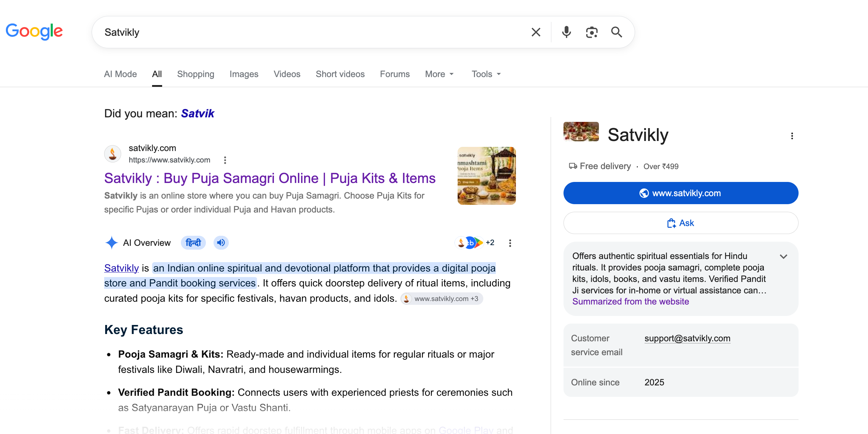Play AI Overview audio with speaker icon
868x434 pixels.
[221, 243]
